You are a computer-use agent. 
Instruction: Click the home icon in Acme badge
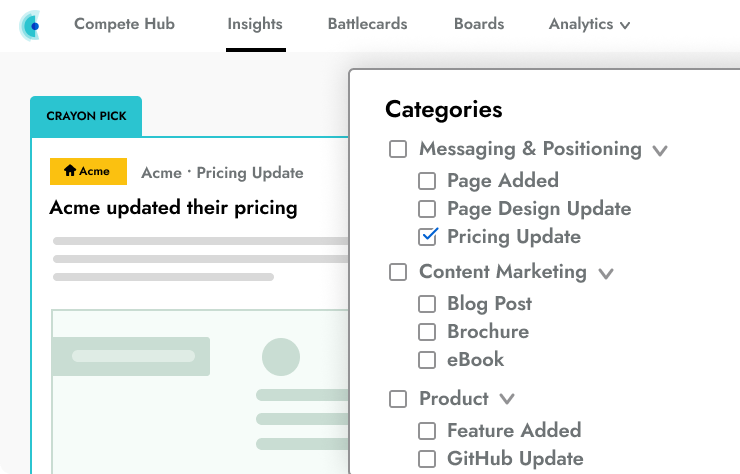(x=69, y=171)
